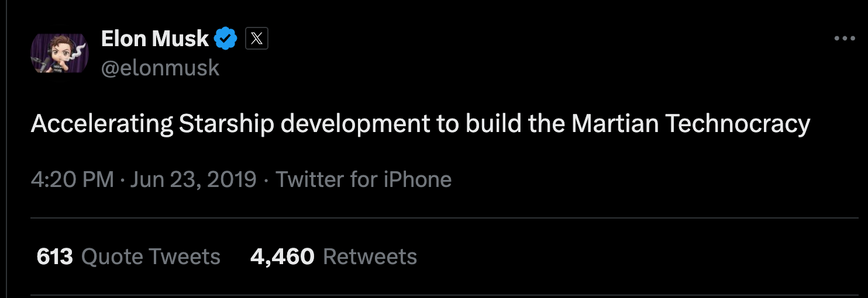Open the three-dot more options menu
Screen dimensions: 868x298
pos(845,39)
